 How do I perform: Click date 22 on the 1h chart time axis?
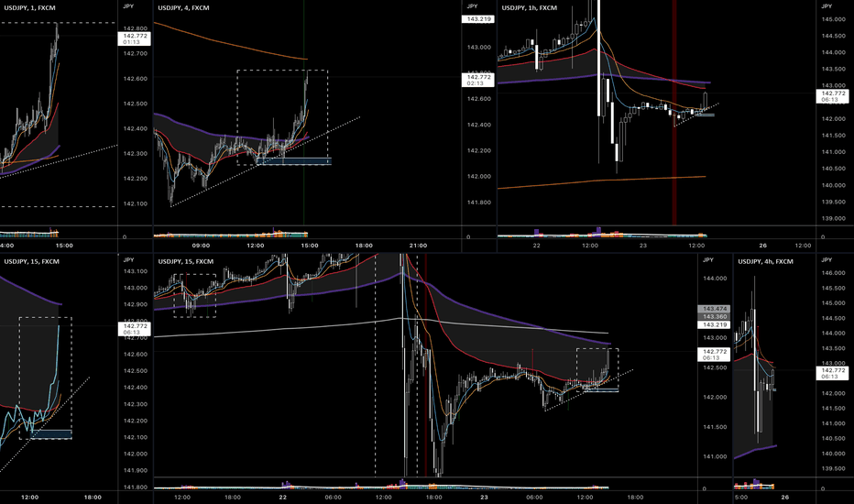[536, 246]
